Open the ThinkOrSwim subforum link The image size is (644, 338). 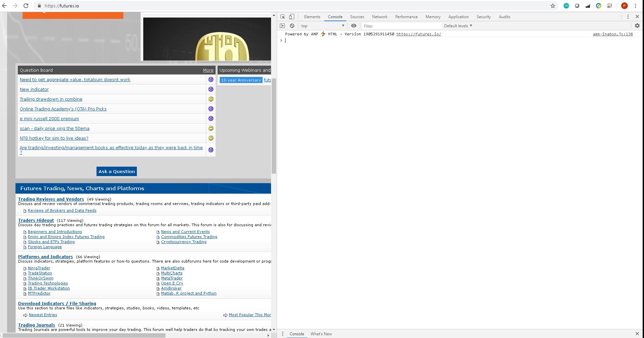pos(41,278)
